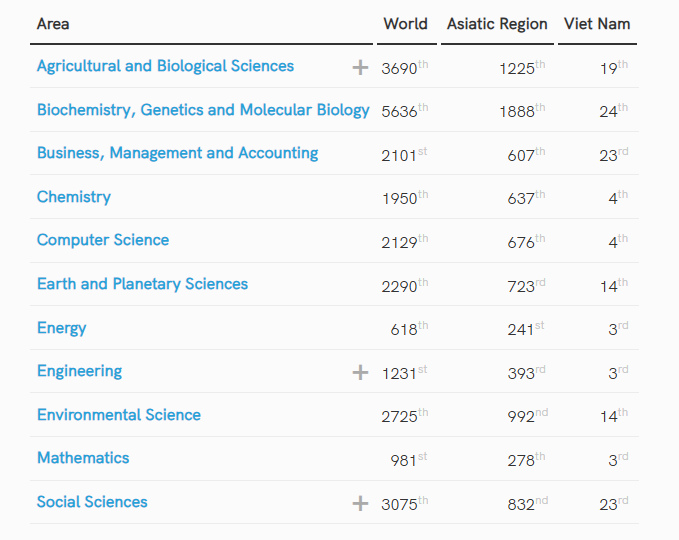Screen dimensions: 679x540
Task: Click the Viet Nam column header
Action: (597, 24)
